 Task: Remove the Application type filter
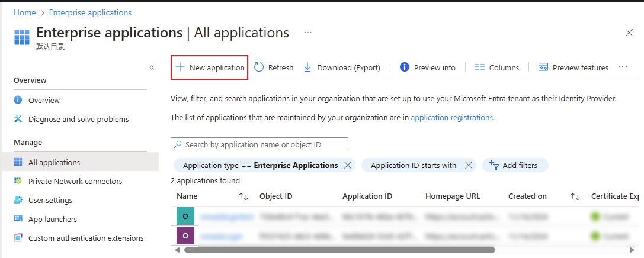[x=347, y=165]
